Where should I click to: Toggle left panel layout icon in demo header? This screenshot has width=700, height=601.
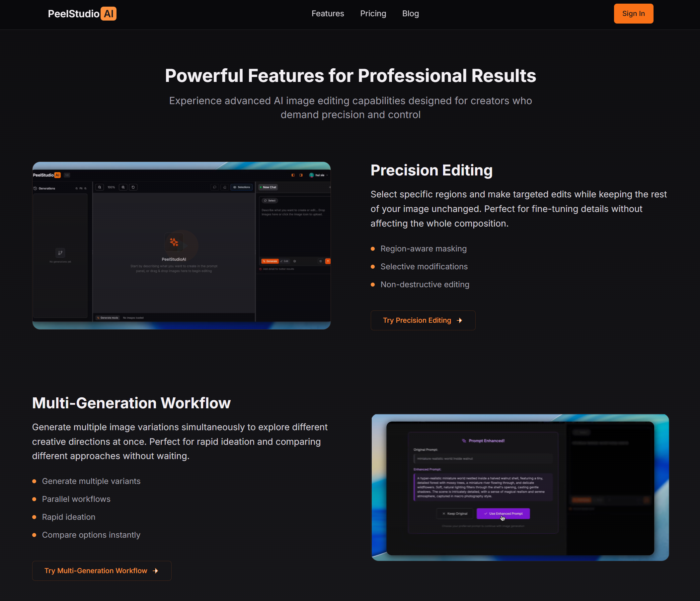pos(293,175)
